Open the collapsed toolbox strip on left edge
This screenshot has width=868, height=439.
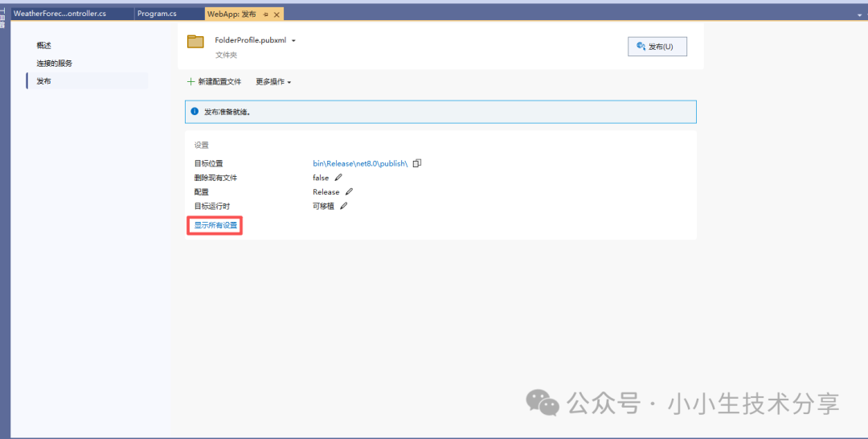click(x=2, y=16)
